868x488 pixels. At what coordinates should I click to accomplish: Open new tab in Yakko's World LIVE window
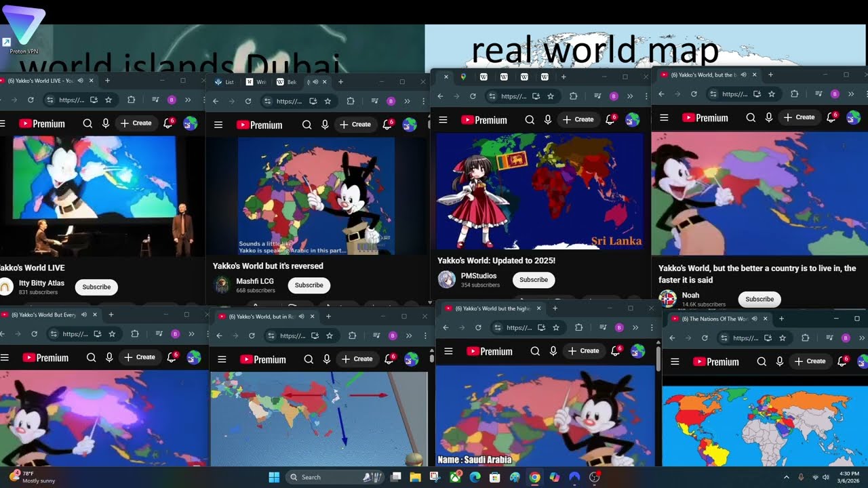(x=107, y=81)
